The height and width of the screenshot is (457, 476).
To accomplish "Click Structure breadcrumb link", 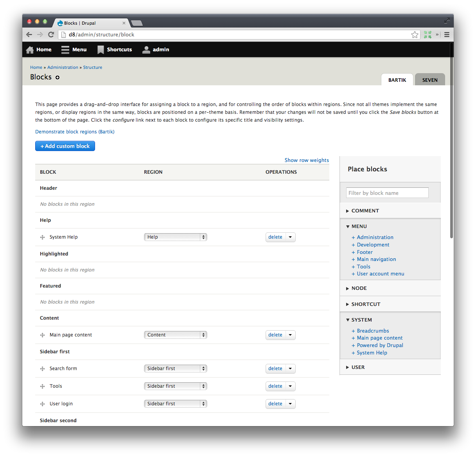I will tap(92, 67).
